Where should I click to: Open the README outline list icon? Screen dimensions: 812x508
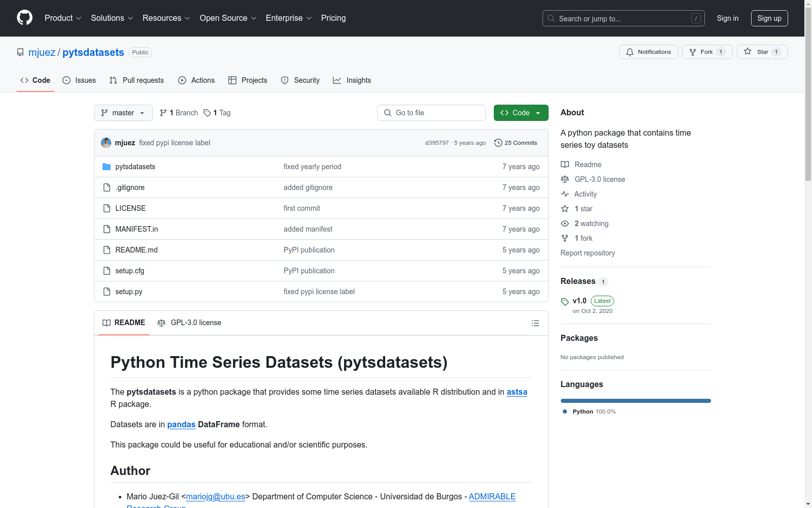535,323
